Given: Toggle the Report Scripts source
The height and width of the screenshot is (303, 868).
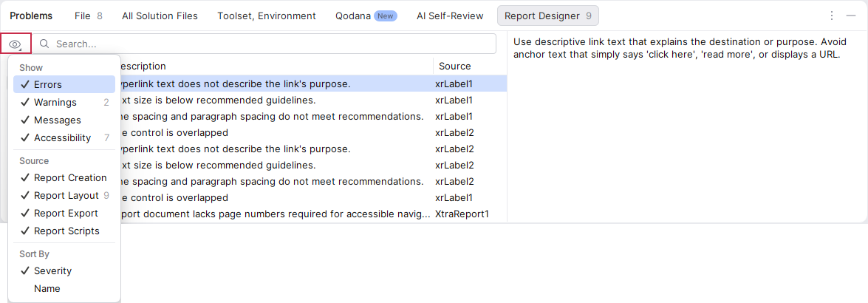Looking at the screenshot, I should (x=64, y=231).
